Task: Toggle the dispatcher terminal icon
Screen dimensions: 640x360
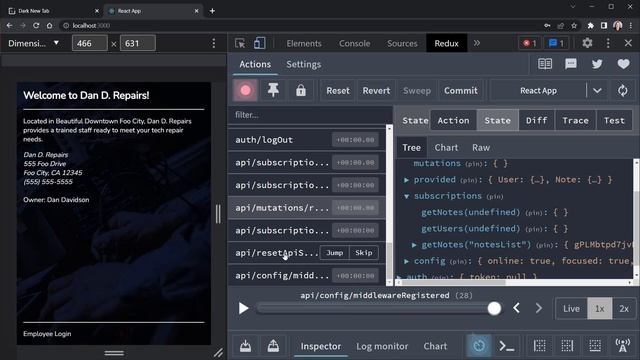Action: click(x=507, y=346)
